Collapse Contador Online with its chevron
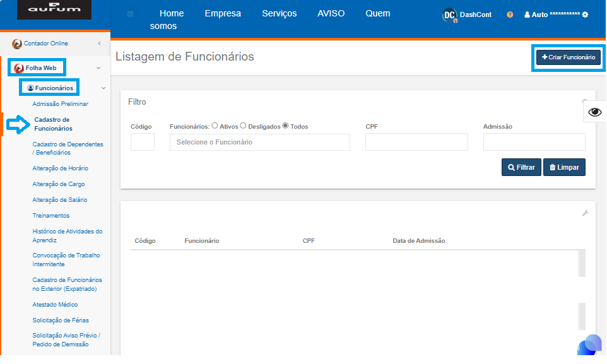 pos(100,44)
